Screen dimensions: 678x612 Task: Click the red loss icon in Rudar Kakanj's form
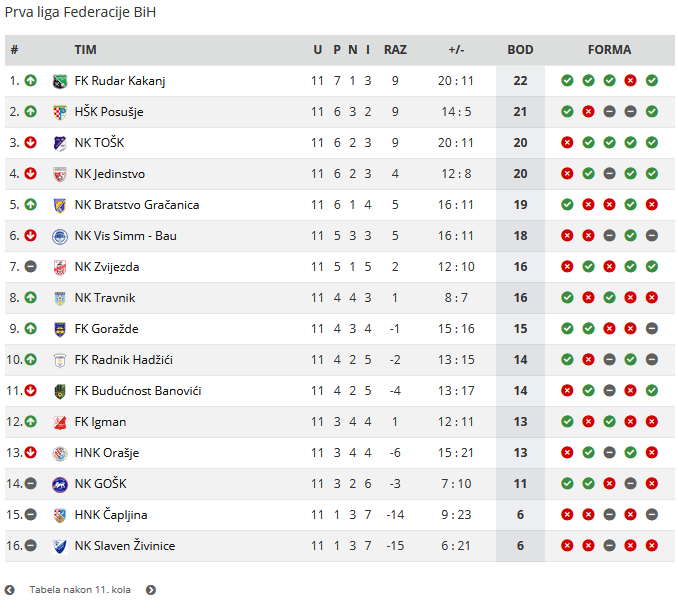pyautogui.click(x=630, y=80)
